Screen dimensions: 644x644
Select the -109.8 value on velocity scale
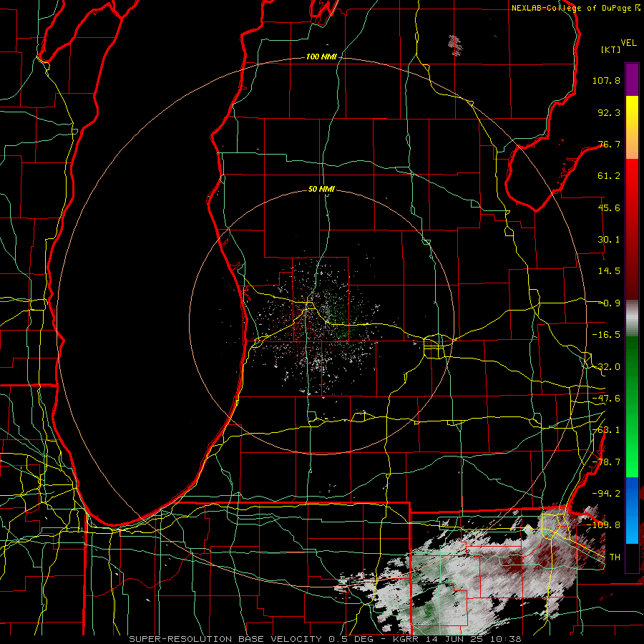tap(604, 525)
